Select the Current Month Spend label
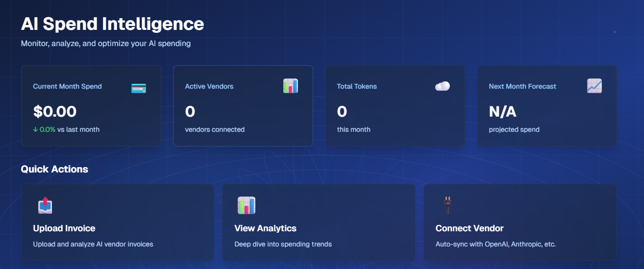This screenshot has width=644, height=269. point(68,86)
